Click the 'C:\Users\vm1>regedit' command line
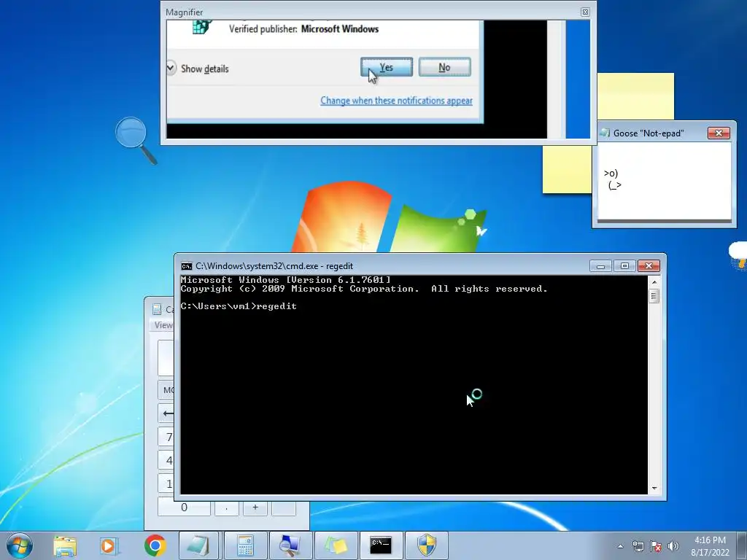This screenshot has height=560, width=747. click(239, 306)
